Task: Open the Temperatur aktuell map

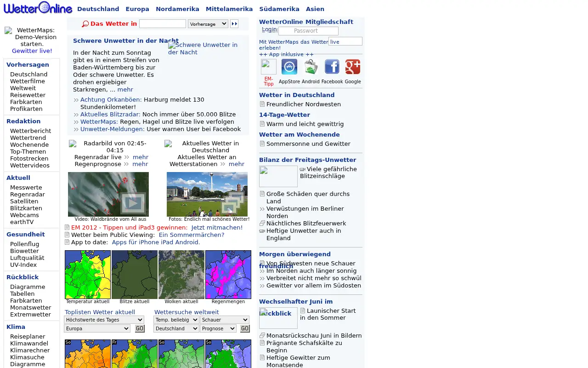Action: [88, 275]
